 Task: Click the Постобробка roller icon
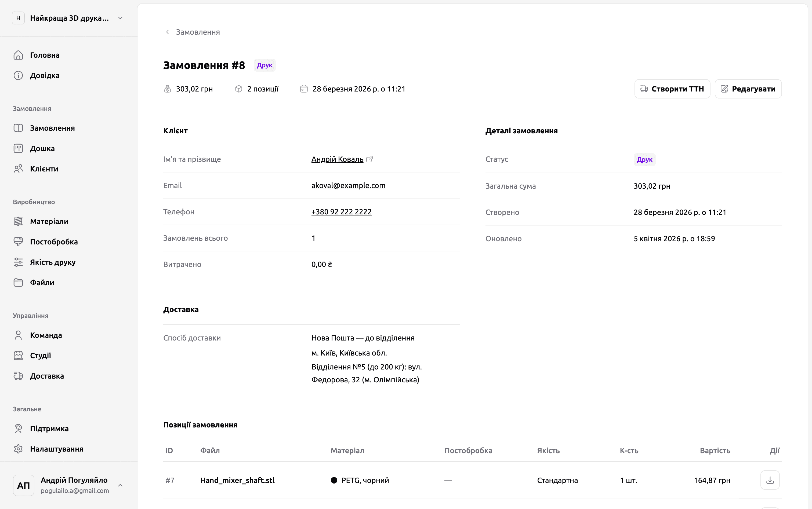click(18, 242)
